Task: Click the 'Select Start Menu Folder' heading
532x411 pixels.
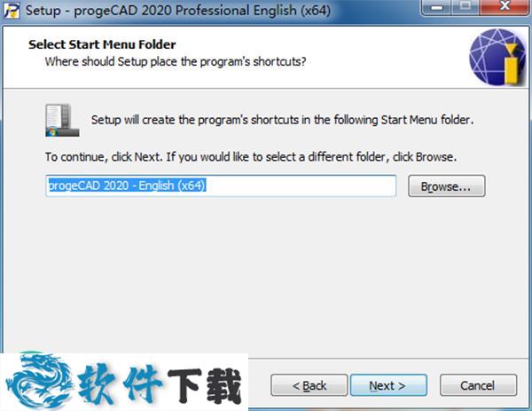Action: (x=102, y=44)
